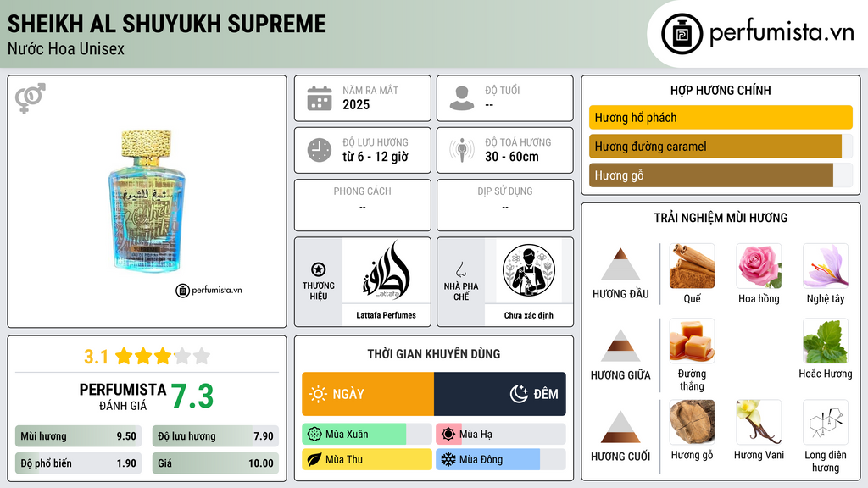The image size is (868, 488).
Task: Click the Dịp sử dụng occasion box
Action: click(x=505, y=205)
